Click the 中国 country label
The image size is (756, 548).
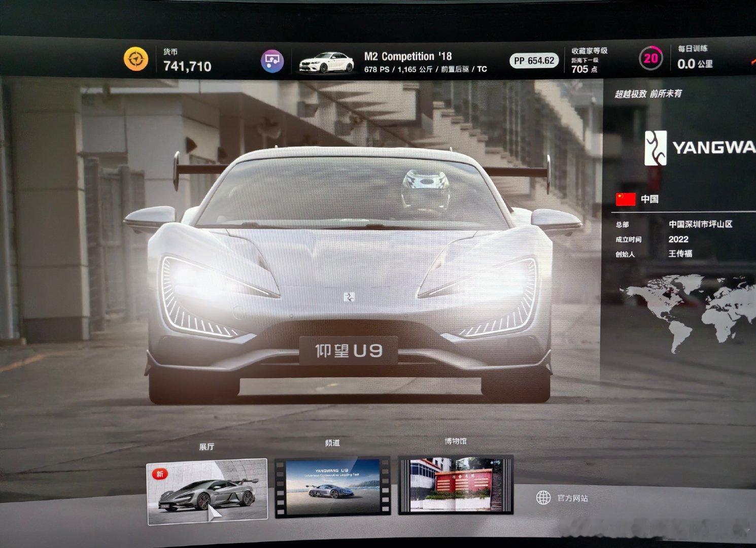[x=649, y=199]
